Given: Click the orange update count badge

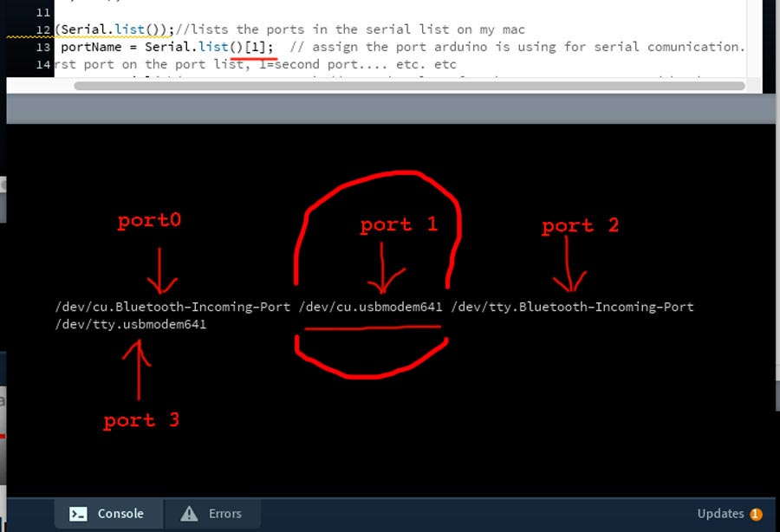Looking at the screenshot, I should 756,515.
